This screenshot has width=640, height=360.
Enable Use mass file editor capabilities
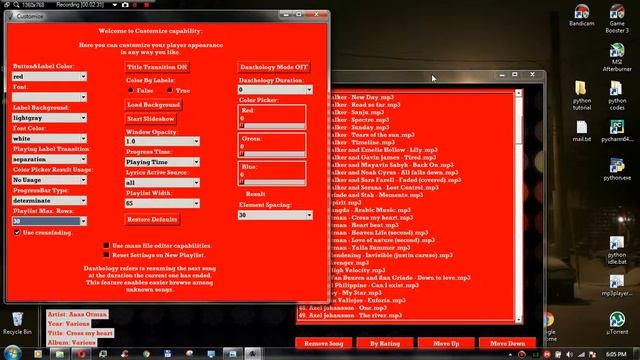point(107,246)
